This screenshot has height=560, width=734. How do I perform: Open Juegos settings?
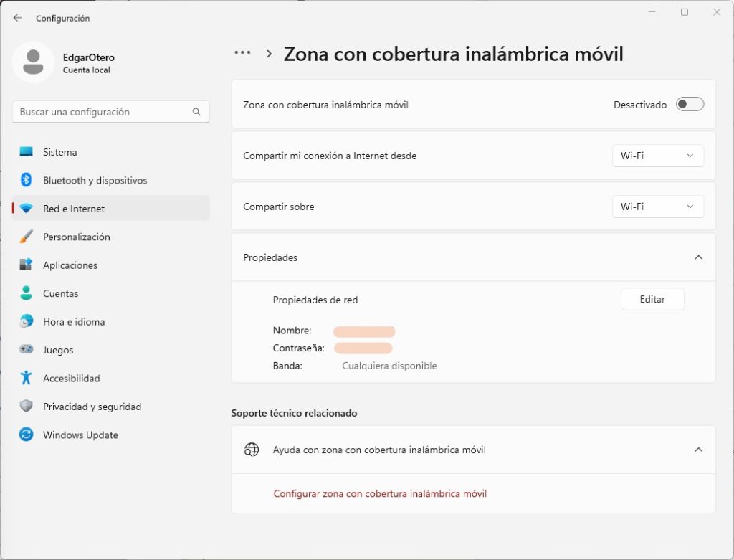[x=111, y=349]
